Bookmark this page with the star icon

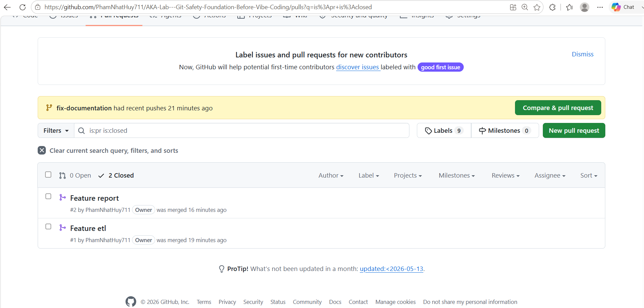pos(537,7)
